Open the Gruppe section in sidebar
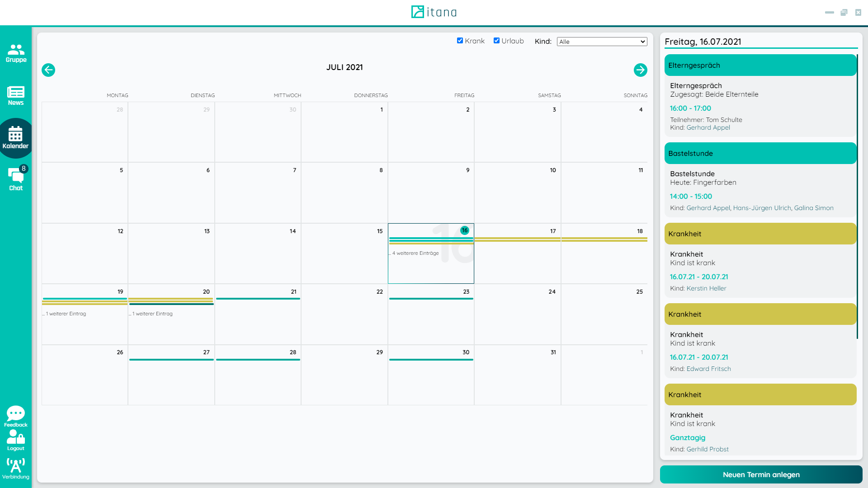The width and height of the screenshot is (868, 488). (16, 53)
